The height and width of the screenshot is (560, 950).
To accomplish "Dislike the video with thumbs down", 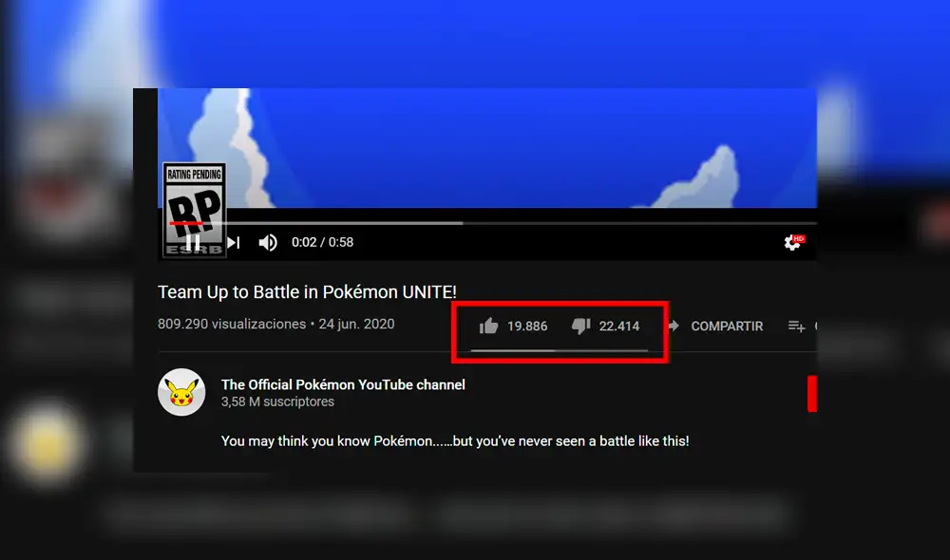I will click(580, 326).
